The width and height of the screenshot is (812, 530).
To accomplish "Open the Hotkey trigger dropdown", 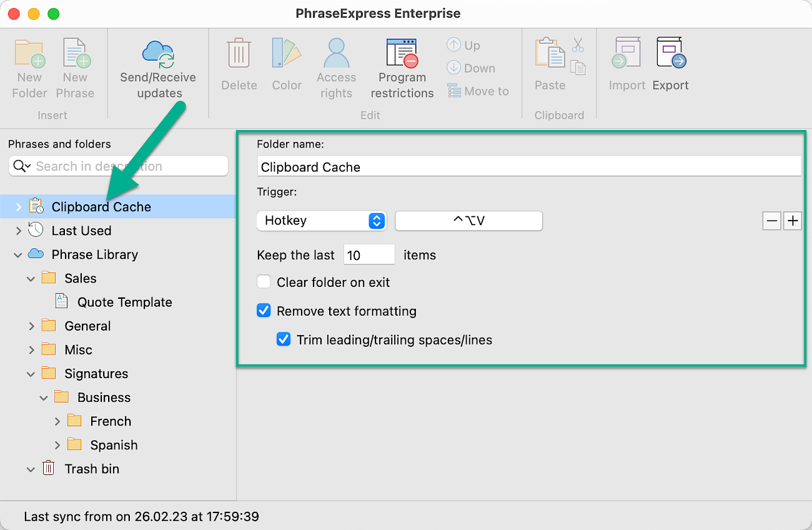I will (x=322, y=221).
